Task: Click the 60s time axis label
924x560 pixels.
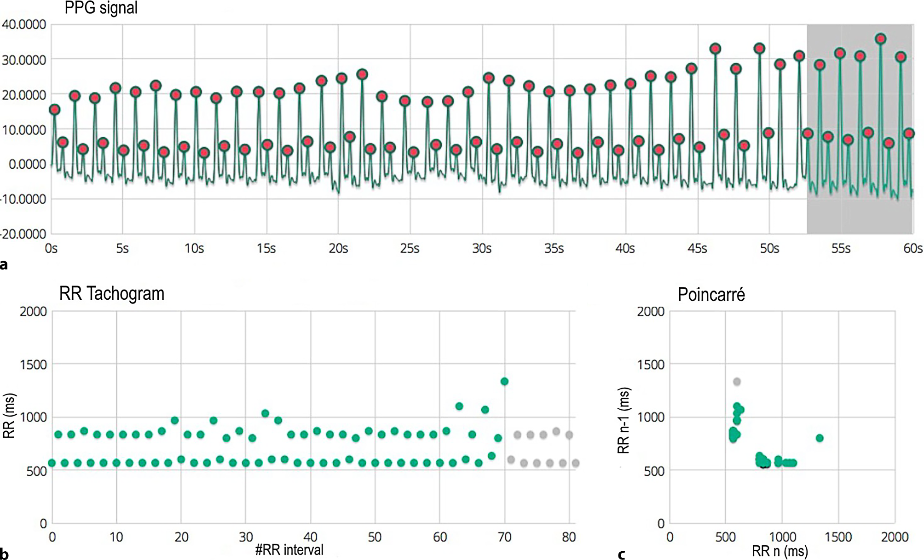Action: tap(913, 249)
